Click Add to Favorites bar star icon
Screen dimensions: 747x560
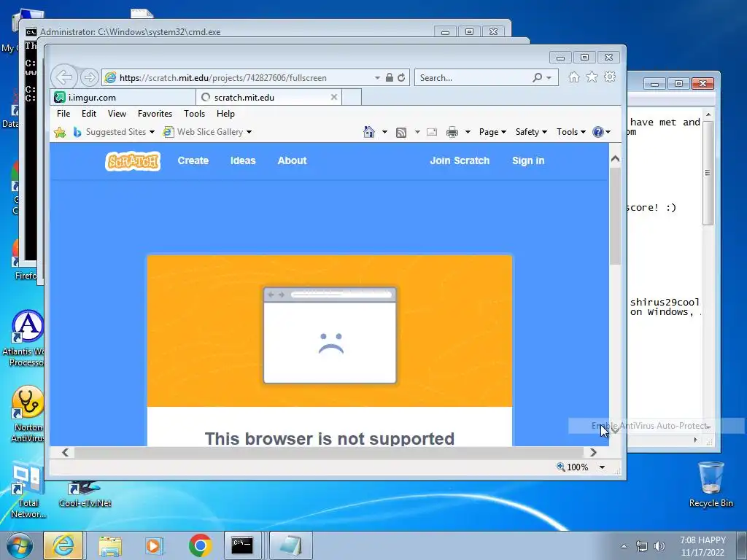[x=60, y=133]
